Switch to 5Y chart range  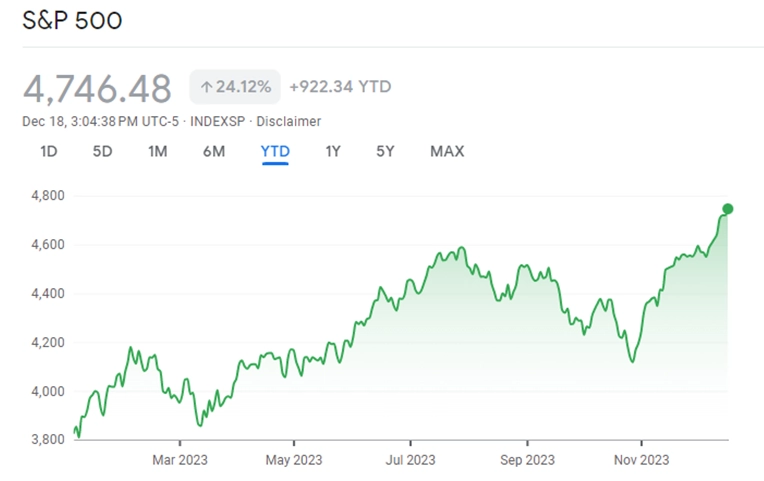point(385,152)
